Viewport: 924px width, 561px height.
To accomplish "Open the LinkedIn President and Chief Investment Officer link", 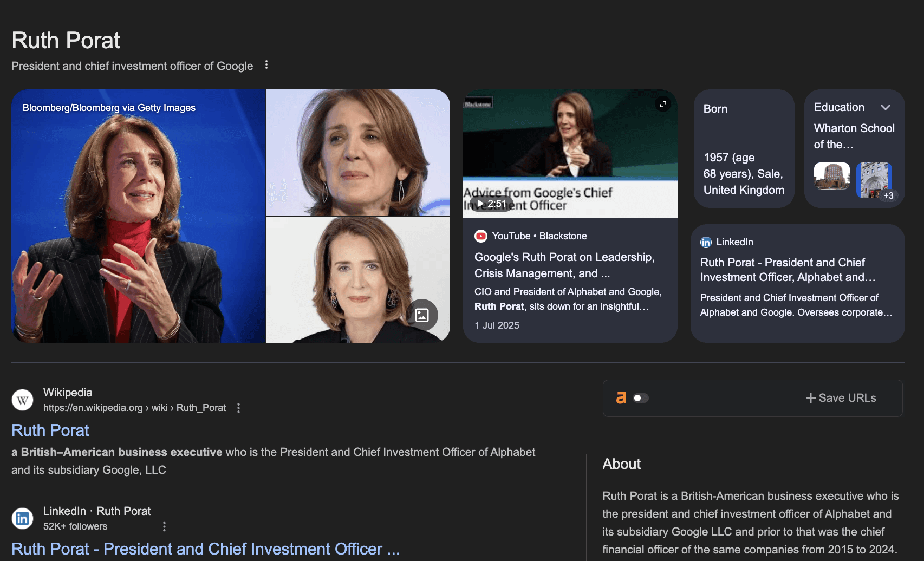I will [206, 549].
